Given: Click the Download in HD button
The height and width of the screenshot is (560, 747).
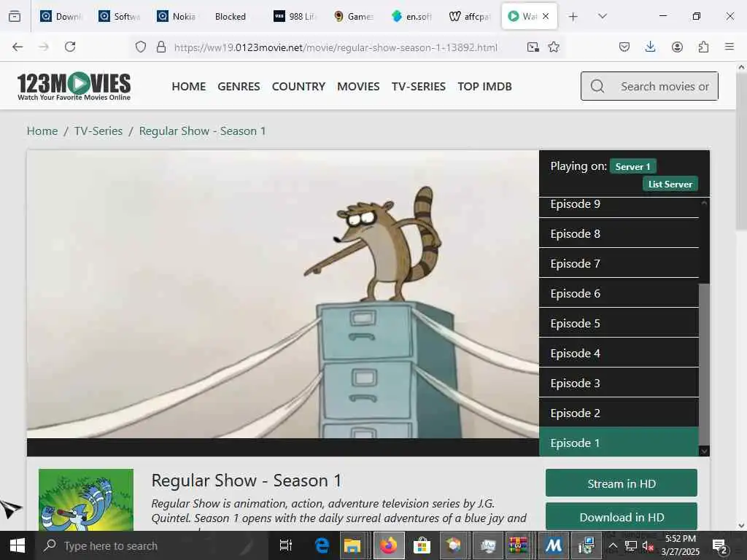Looking at the screenshot, I should [622, 516].
